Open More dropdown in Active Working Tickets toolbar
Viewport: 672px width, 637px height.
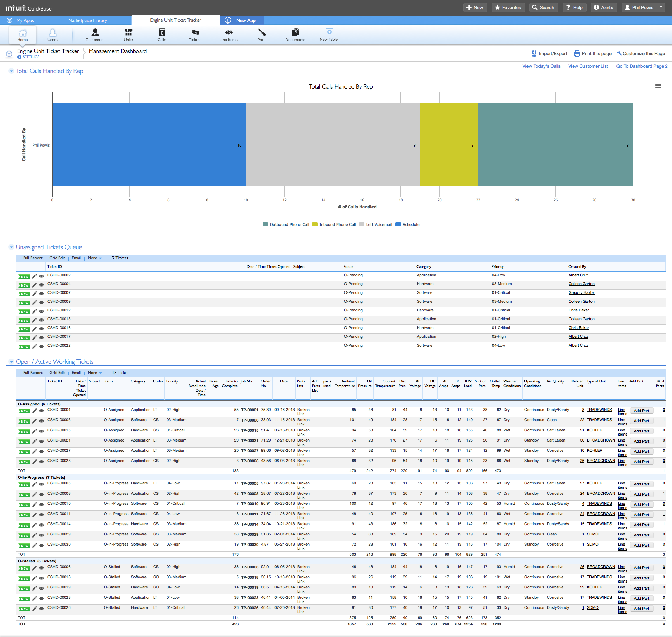point(95,373)
